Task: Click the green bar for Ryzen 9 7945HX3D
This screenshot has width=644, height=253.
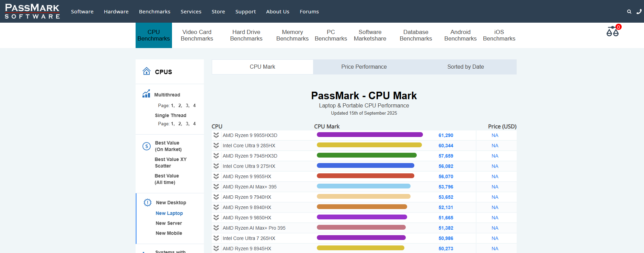Action: pyautogui.click(x=367, y=155)
